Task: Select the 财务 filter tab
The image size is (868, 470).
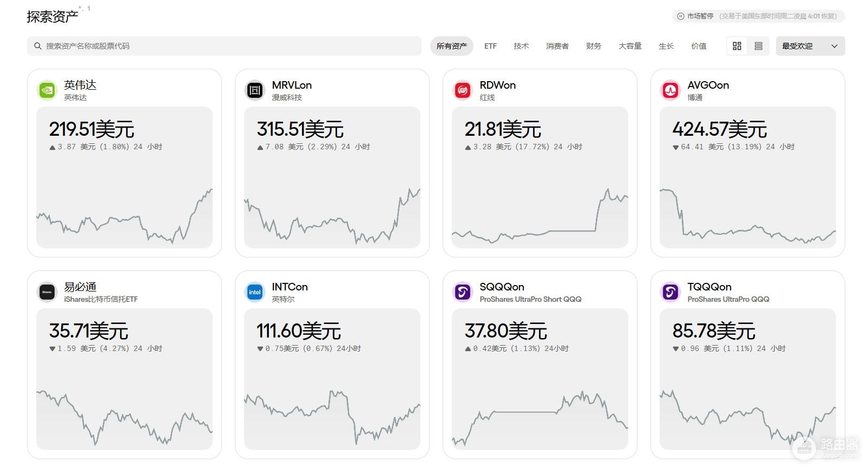Action: [x=594, y=46]
